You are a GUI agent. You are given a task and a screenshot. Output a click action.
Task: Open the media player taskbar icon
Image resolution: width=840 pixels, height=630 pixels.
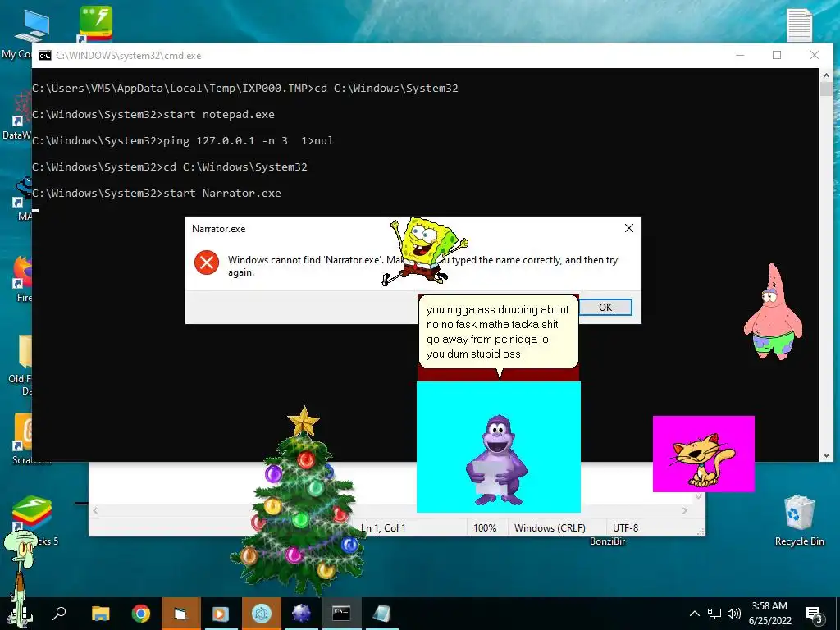(x=221, y=614)
